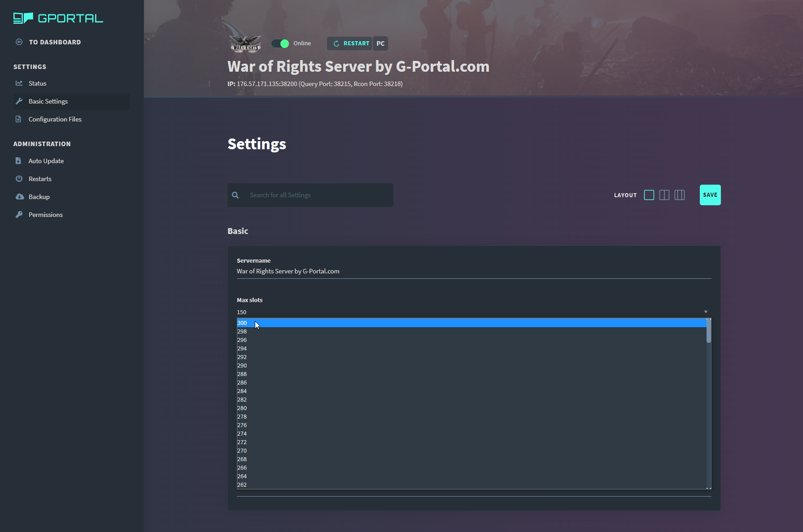This screenshot has width=803, height=532.
Task: Open the Permissions page
Action: tap(72, 215)
